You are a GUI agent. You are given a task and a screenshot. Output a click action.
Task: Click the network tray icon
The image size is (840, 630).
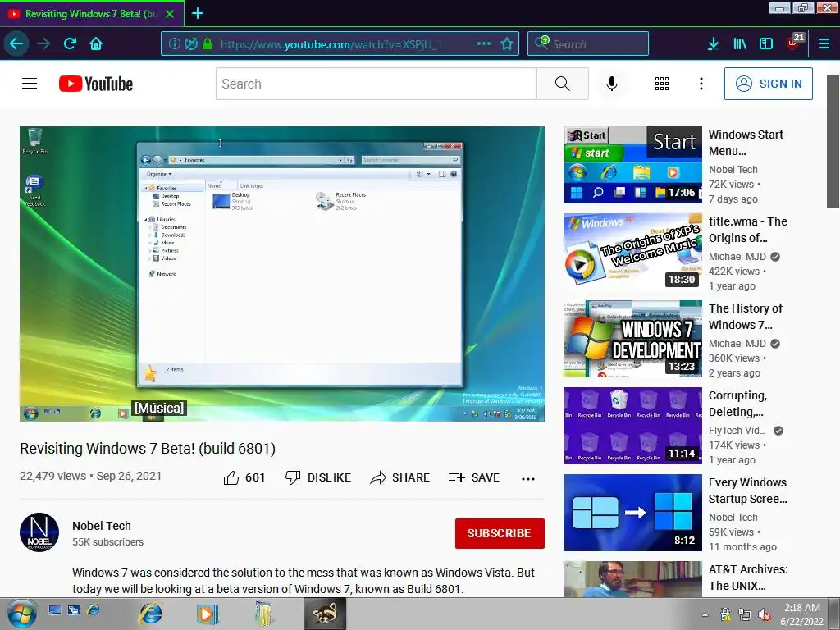pyautogui.click(x=745, y=614)
